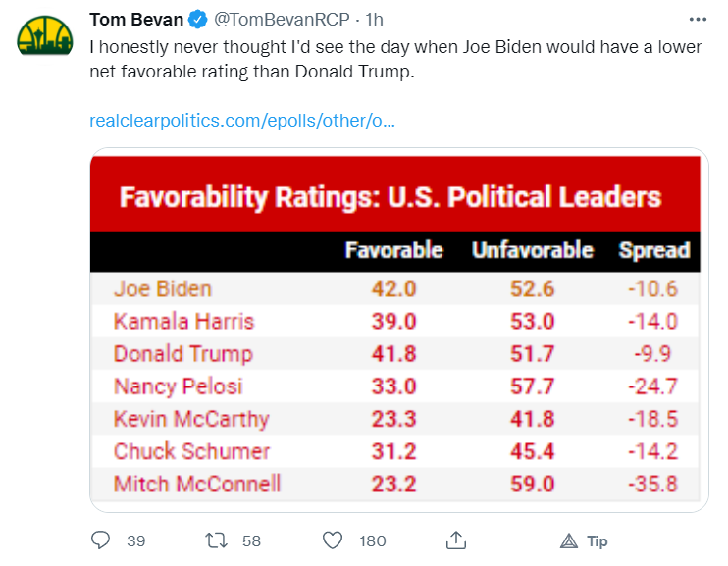This screenshot has height=566, width=728.
Task: Click the Joe Biden row in image
Action: tap(395, 288)
